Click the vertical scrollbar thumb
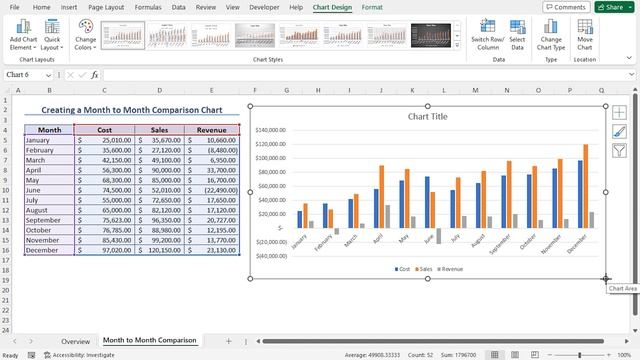Viewport: 640px width, 360px height. click(635, 204)
